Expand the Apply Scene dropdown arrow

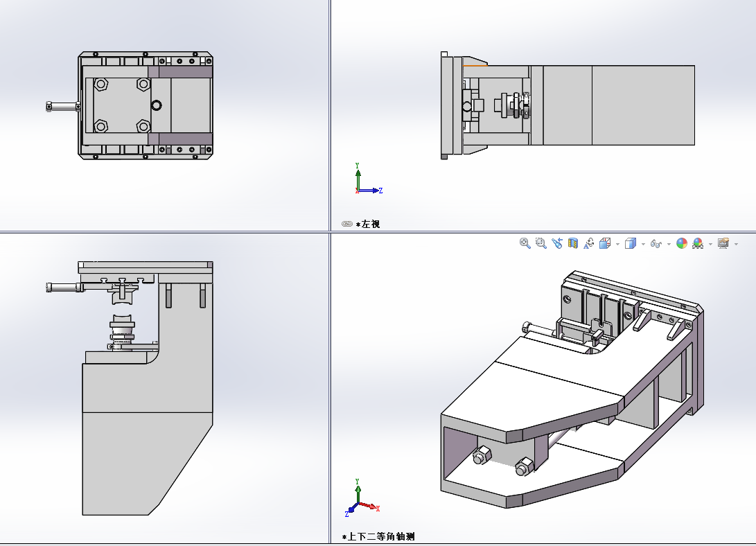pyautogui.click(x=710, y=244)
